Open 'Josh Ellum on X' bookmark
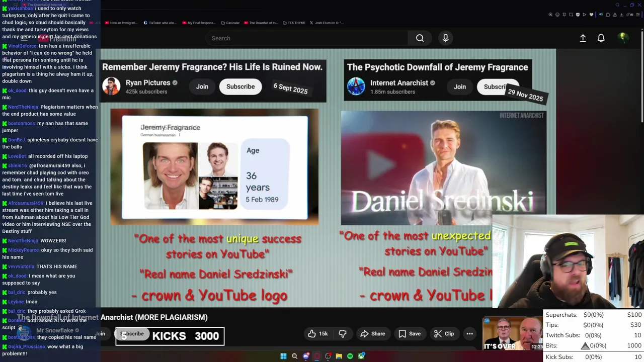The image size is (644, 362). [327, 23]
